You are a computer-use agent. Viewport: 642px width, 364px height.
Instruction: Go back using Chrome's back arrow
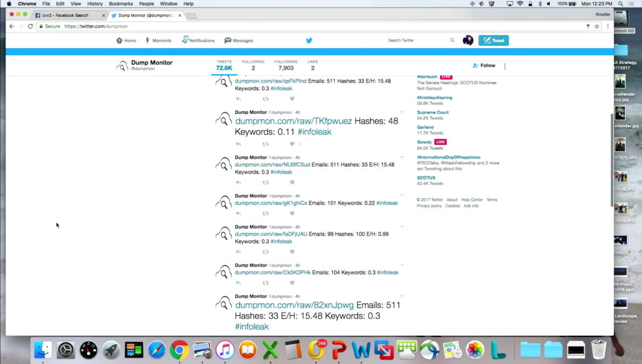11,26
